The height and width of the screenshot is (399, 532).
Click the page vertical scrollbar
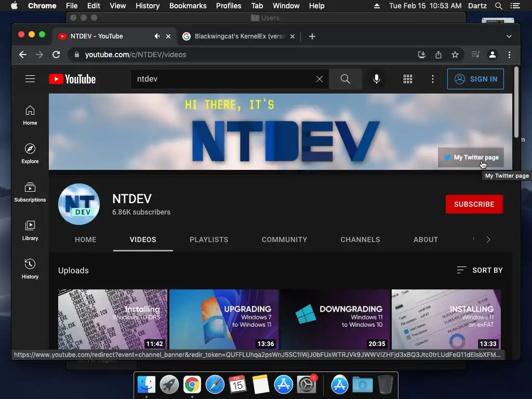516,102
